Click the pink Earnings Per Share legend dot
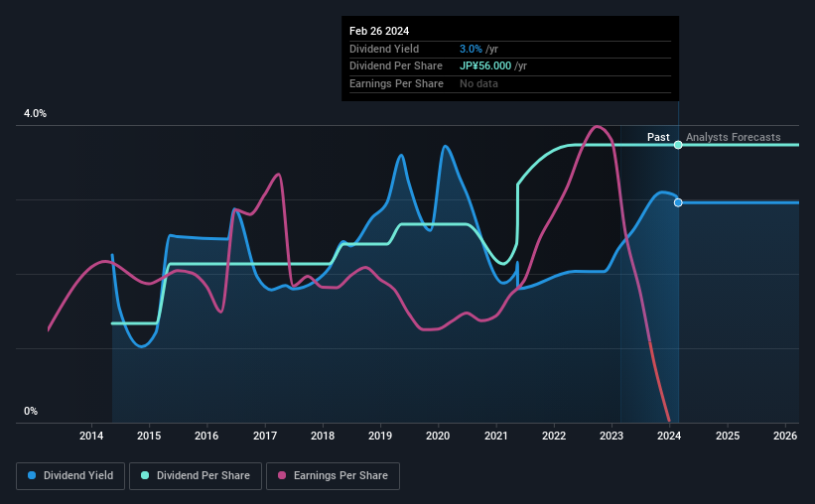 [282, 475]
